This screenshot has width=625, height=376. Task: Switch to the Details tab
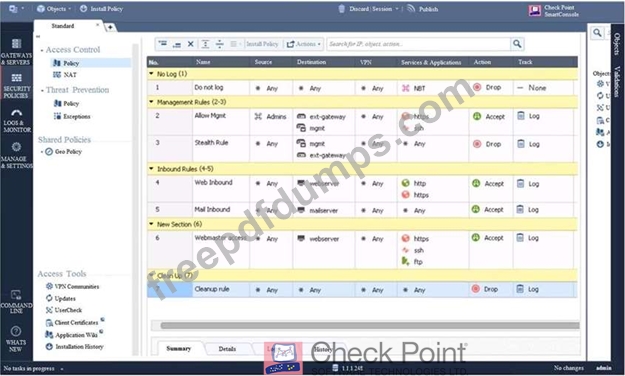click(x=227, y=348)
